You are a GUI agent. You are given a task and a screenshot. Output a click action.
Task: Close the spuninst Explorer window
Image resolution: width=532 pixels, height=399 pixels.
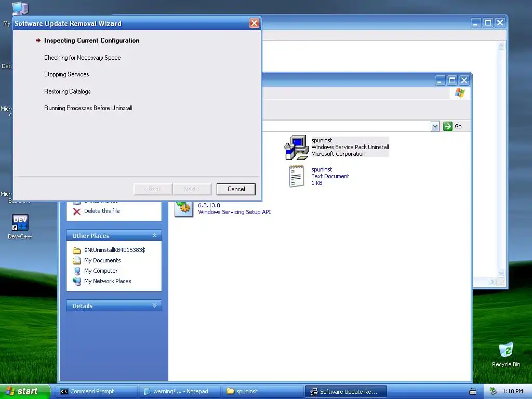pos(464,81)
